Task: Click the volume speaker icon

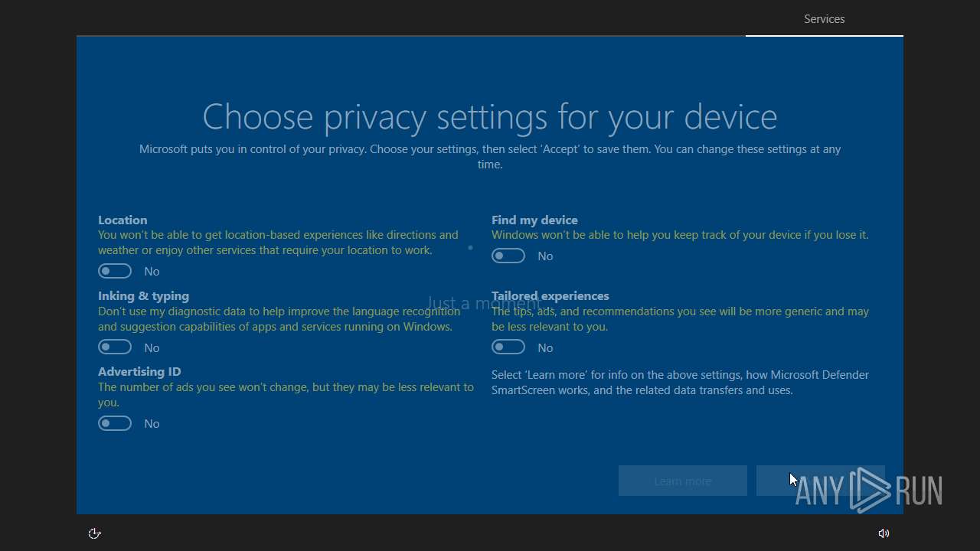Action: [884, 533]
